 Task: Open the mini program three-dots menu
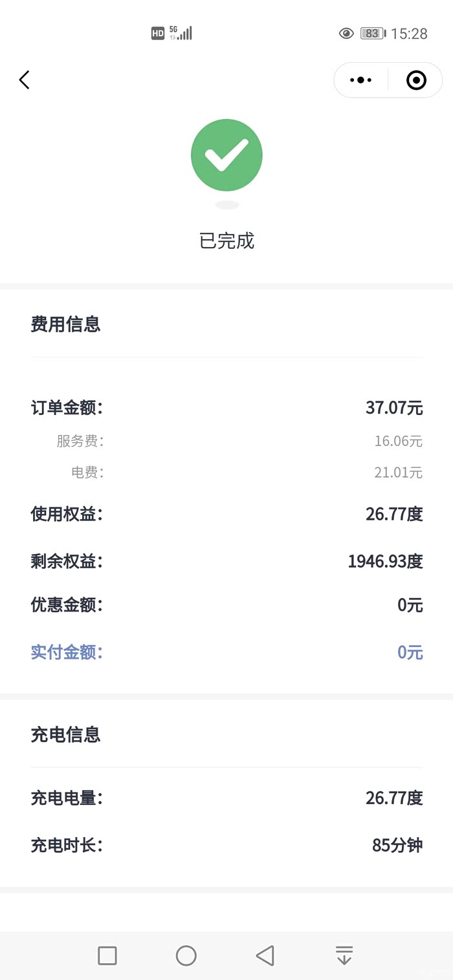[360, 80]
